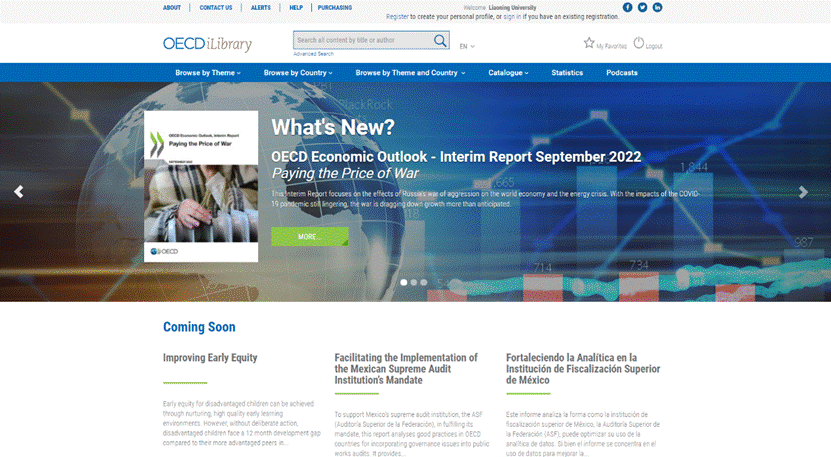831x457 pixels.
Task: Click the magnifying glass search icon
Action: [x=440, y=40]
